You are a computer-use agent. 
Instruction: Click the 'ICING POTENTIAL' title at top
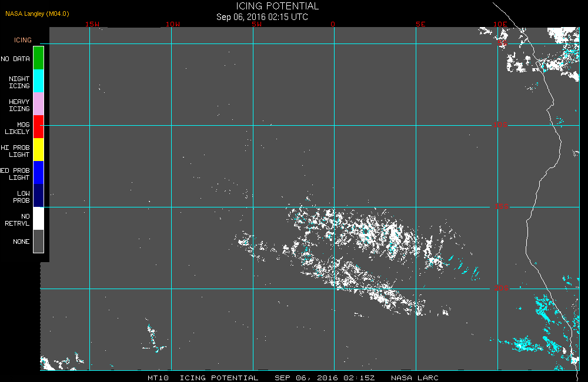(x=277, y=6)
